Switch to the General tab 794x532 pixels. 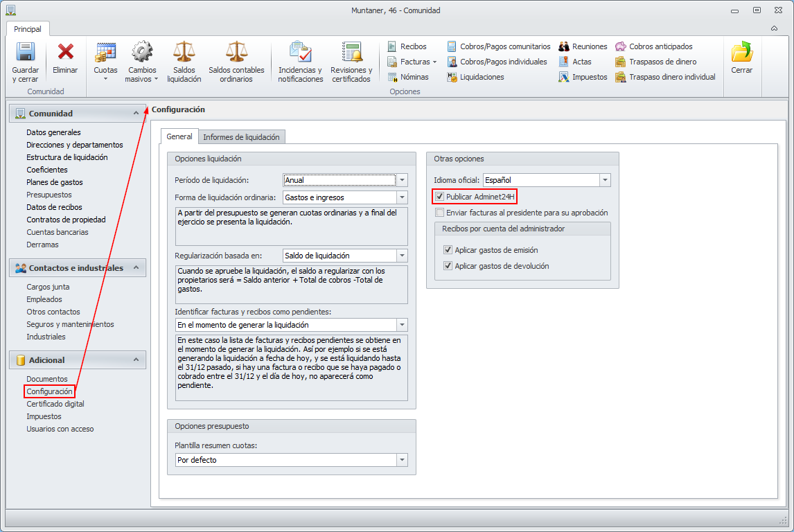point(179,136)
